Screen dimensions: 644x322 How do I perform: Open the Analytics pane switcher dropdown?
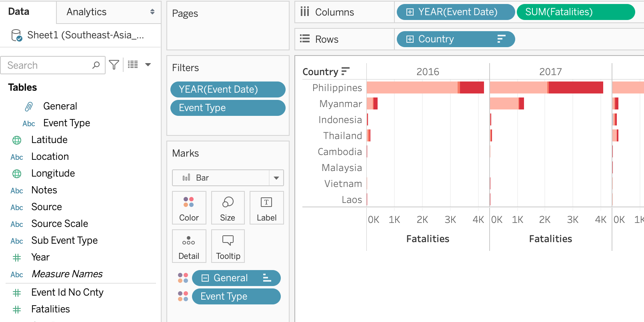click(x=152, y=12)
